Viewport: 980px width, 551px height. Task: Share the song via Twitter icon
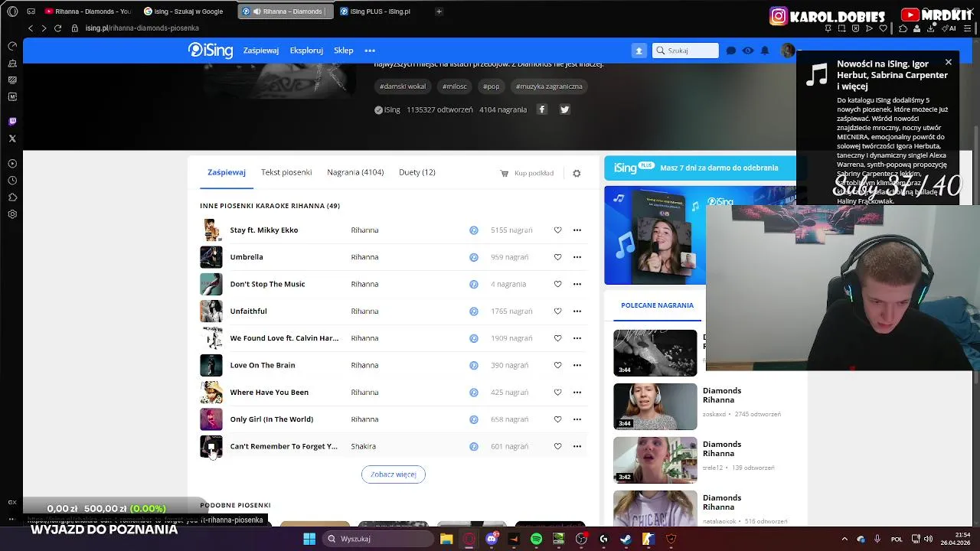pyautogui.click(x=564, y=109)
